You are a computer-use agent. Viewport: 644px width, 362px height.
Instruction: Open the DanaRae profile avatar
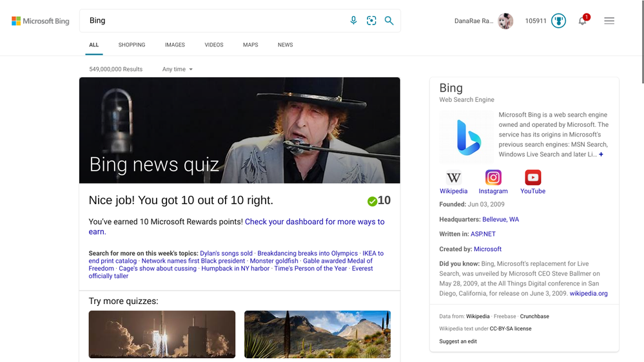click(505, 21)
